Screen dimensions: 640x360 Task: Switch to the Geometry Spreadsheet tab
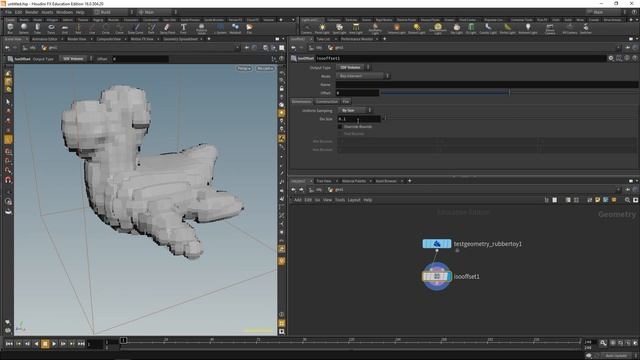(x=180, y=39)
